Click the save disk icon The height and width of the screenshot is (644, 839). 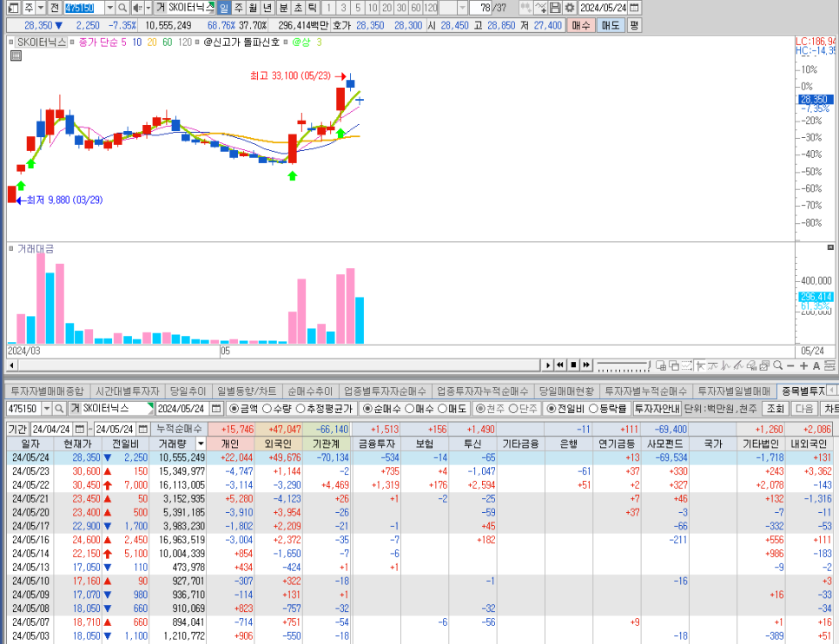coord(555,8)
